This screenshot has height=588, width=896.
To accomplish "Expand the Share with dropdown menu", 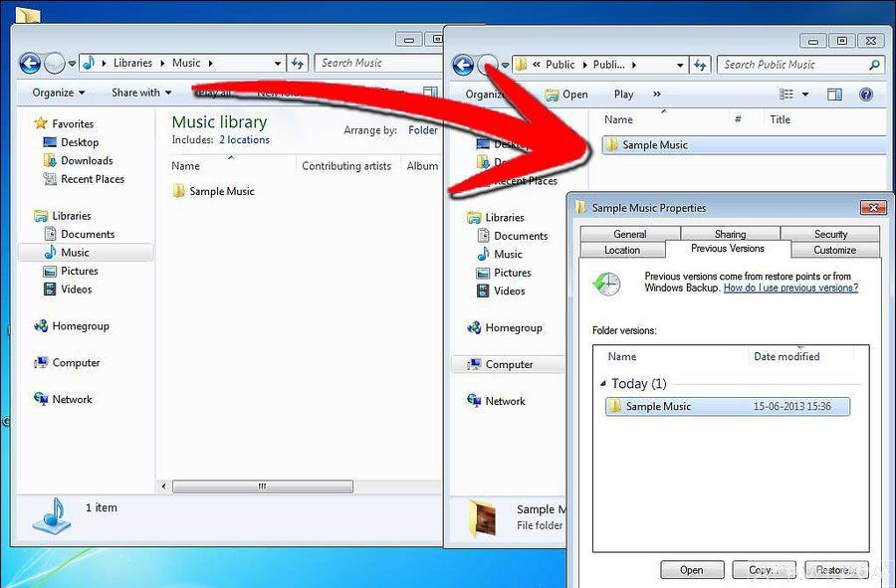I will click(140, 93).
